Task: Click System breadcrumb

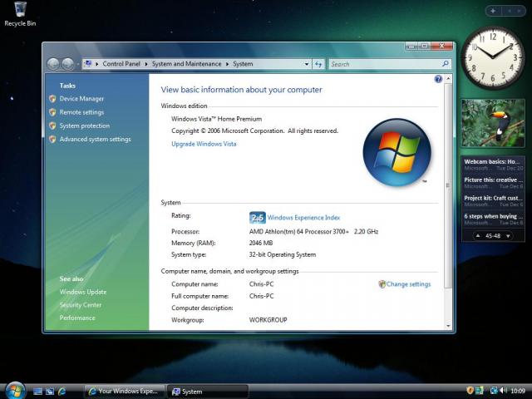Action: pyautogui.click(x=243, y=64)
